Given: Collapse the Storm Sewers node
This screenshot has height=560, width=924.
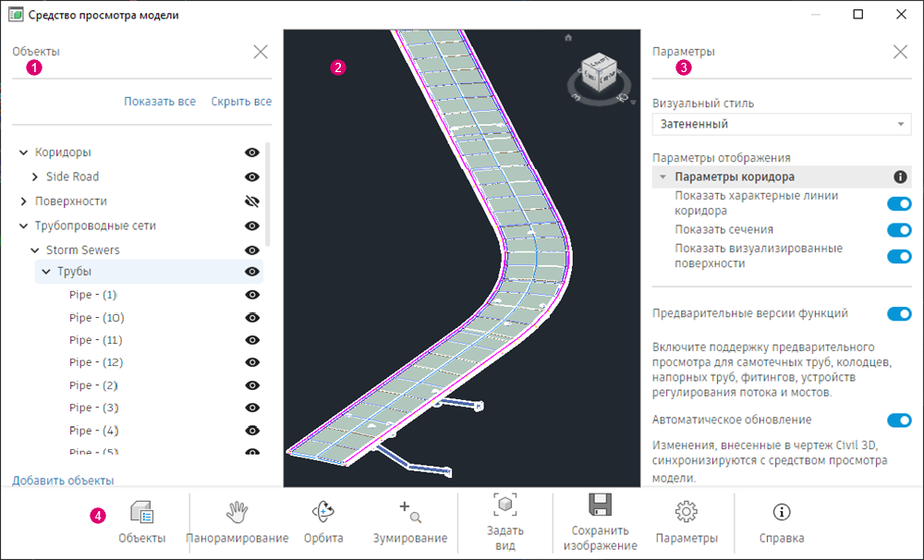Looking at the screenshot, I should click(x=35, y=250).
